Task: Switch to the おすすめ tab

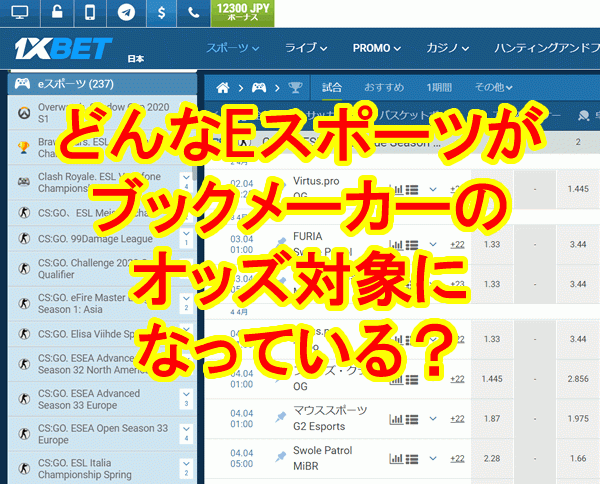Action: click(384, 88)
